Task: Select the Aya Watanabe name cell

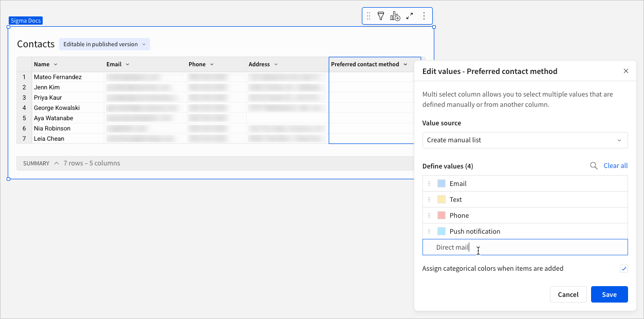Action: [68, 118]
